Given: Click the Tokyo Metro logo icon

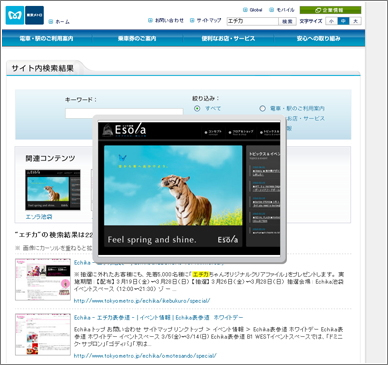Looking at the screenshot, I should [15, 15].
